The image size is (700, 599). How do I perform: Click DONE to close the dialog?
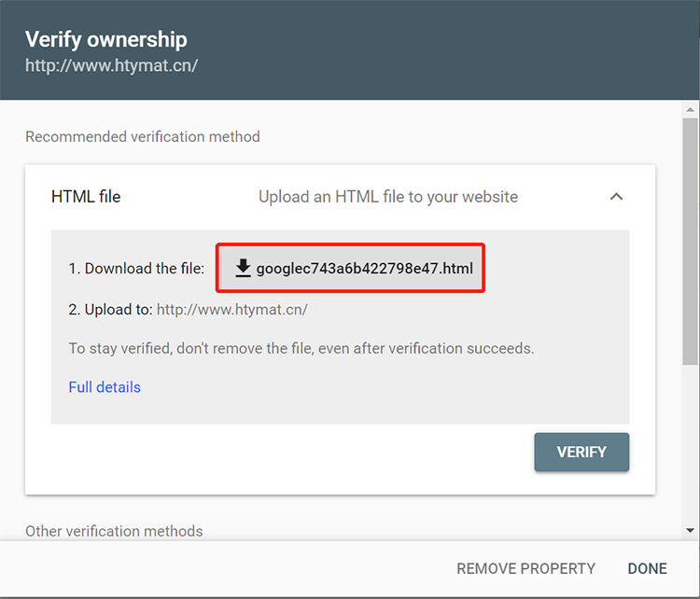(x=648, y=568)
